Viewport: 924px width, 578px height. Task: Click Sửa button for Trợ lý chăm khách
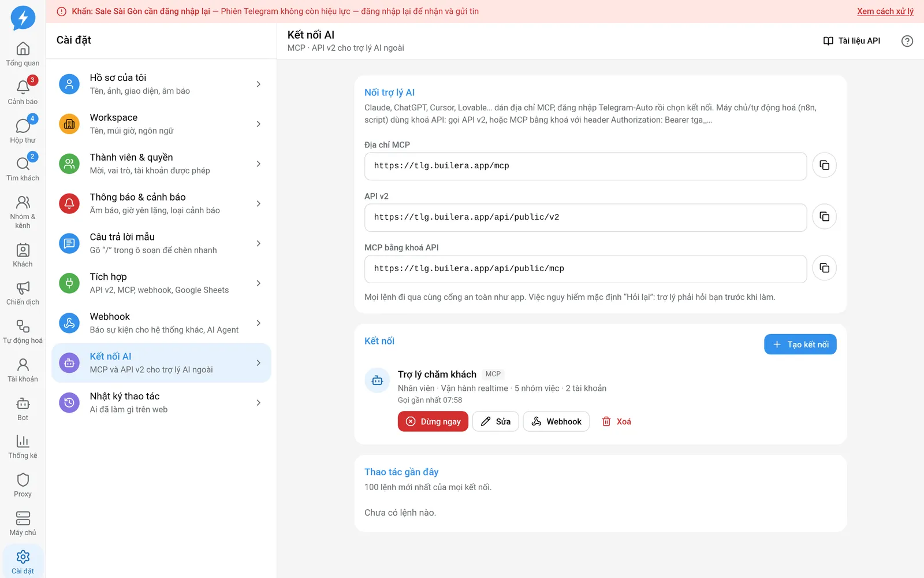495,421
